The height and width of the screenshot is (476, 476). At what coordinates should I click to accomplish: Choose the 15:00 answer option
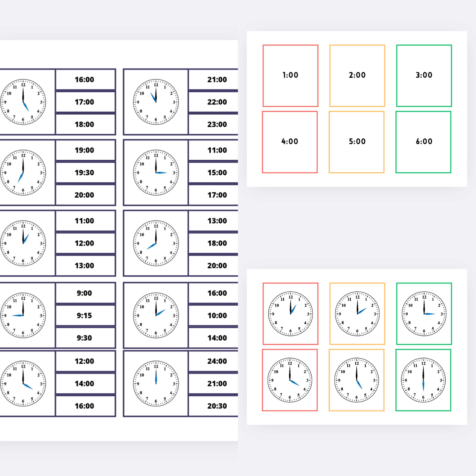pos(217,172)
